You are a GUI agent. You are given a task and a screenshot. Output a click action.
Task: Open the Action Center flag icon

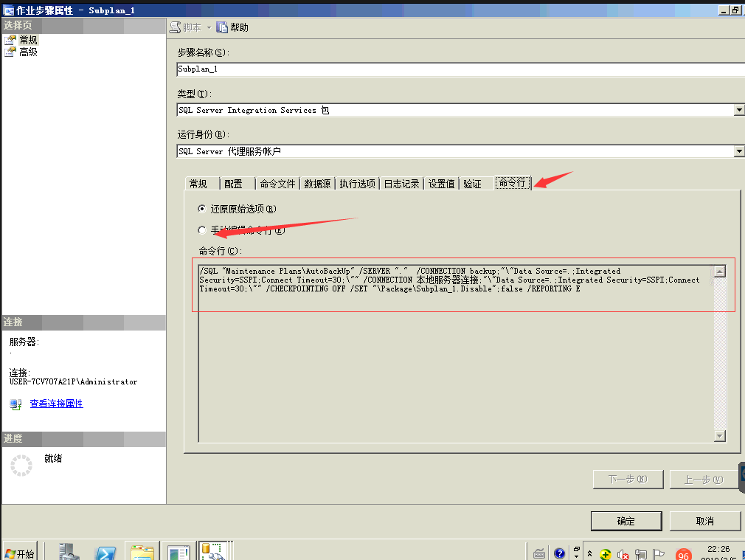pos(659,554)
